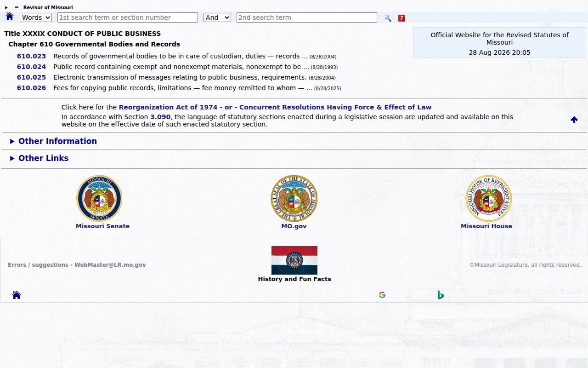Open section 610.023 link
Viewport: 588px width, 368px height.
pos(31,56)
